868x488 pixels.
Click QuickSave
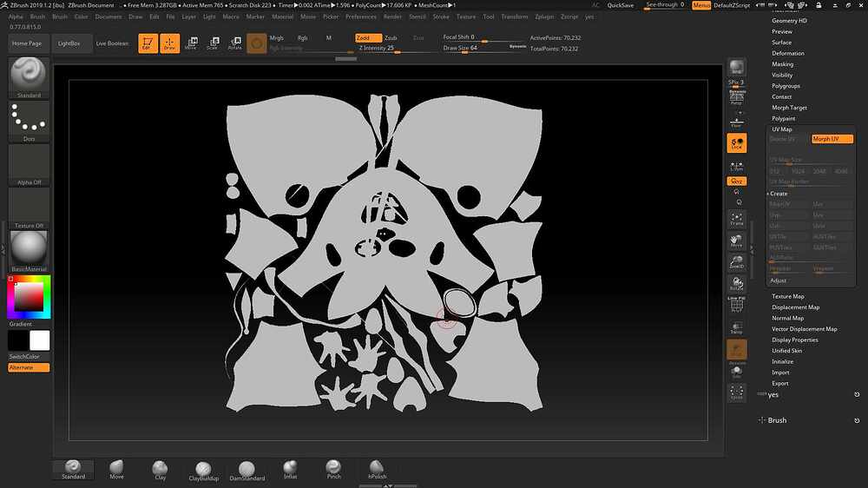click(x=621, y=5)
